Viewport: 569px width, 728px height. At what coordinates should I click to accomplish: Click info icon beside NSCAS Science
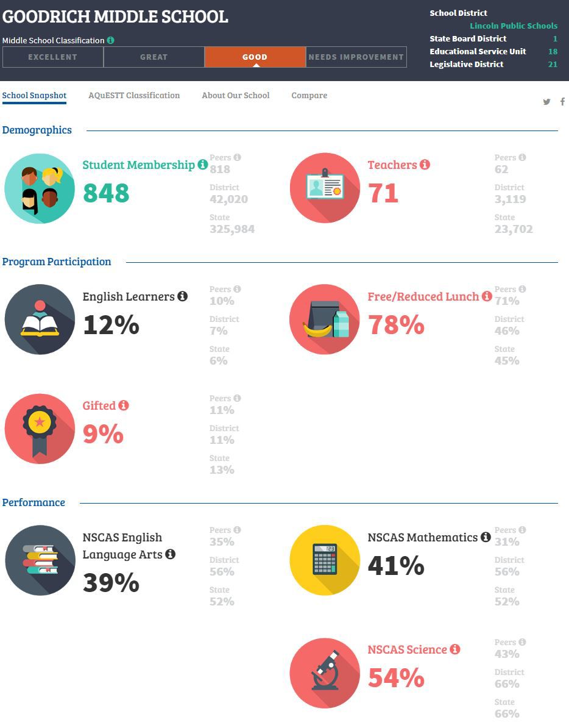[x=455, y=649]
